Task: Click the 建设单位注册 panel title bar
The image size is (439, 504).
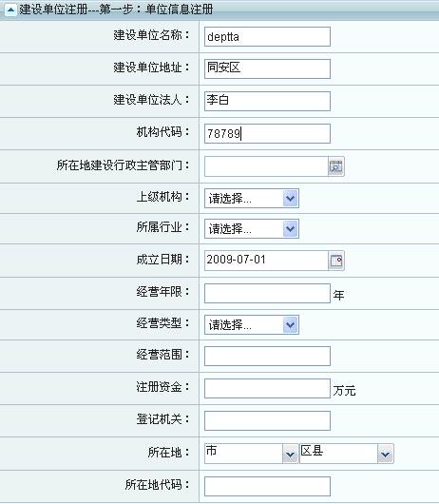Action: 219,10
